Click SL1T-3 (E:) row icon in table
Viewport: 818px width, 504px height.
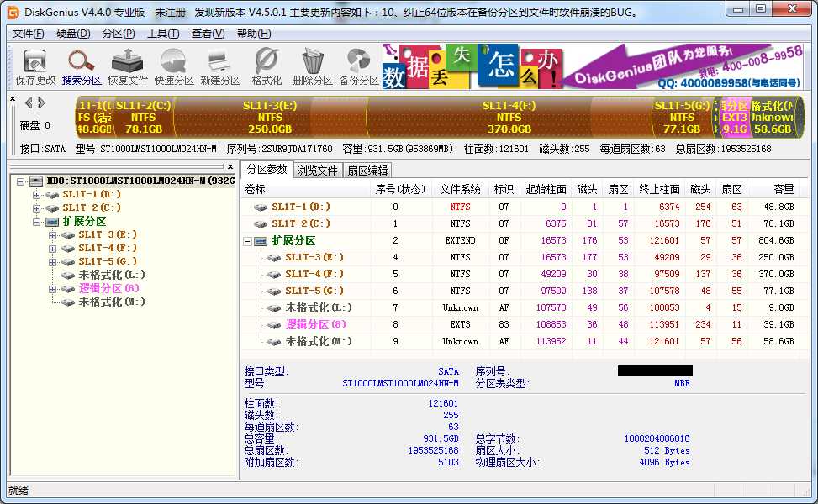pos(274,258)
